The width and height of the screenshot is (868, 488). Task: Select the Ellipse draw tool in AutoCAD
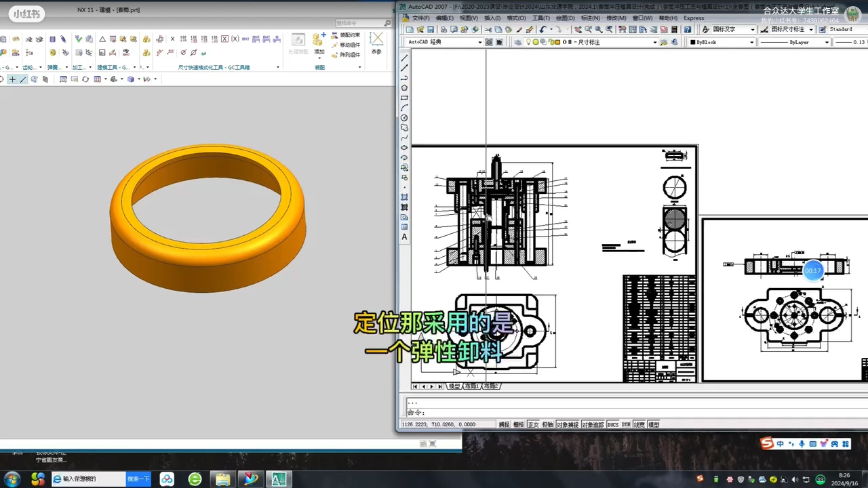(x=405, y=148)
